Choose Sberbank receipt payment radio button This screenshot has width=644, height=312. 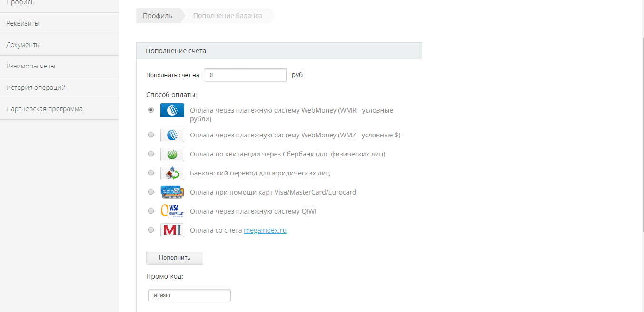(151, 154)
